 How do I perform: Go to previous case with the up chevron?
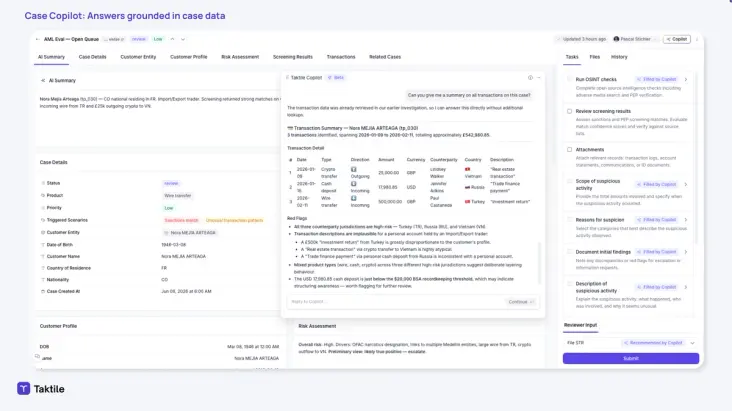tap(172, 39)
